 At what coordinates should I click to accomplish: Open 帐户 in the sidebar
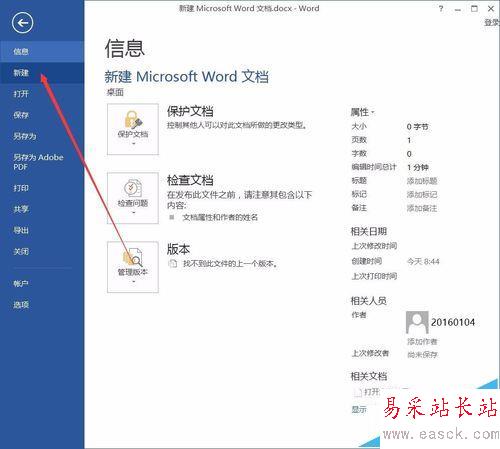(42, 283)
